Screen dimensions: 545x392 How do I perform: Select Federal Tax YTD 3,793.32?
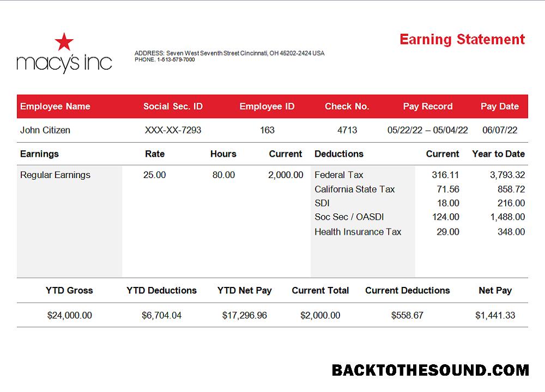point(507,175)
